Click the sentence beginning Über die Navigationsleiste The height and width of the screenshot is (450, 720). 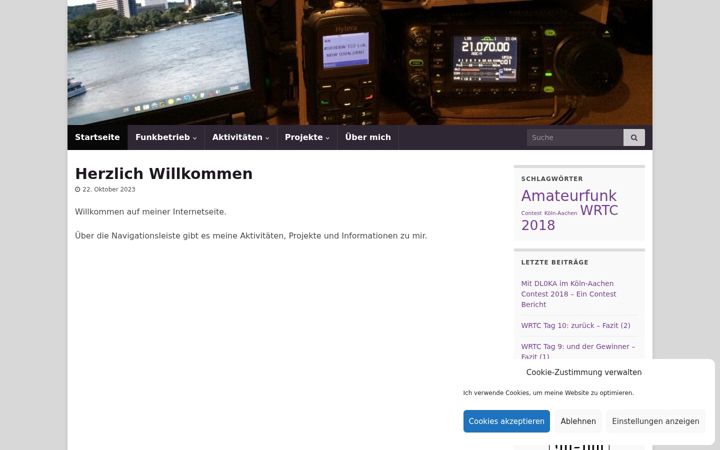(251, 236)
